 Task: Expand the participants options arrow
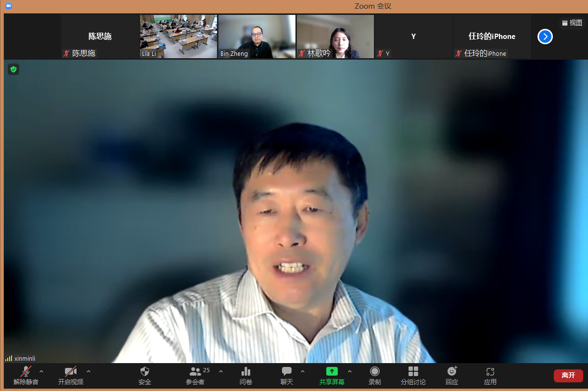click(221, 371)
